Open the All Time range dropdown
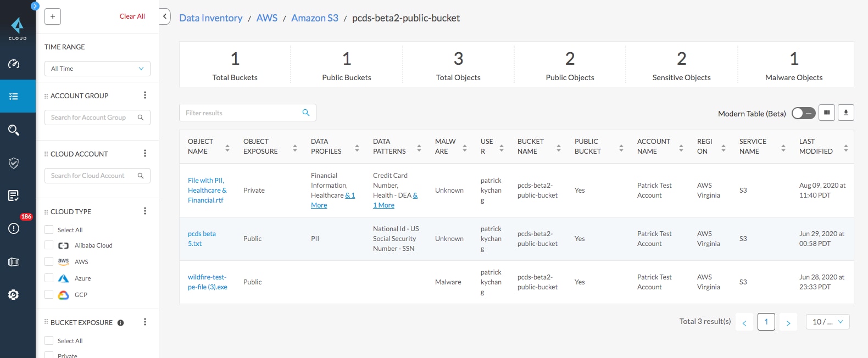Screen dimensions: 868x358 click(x=97, y=69)
